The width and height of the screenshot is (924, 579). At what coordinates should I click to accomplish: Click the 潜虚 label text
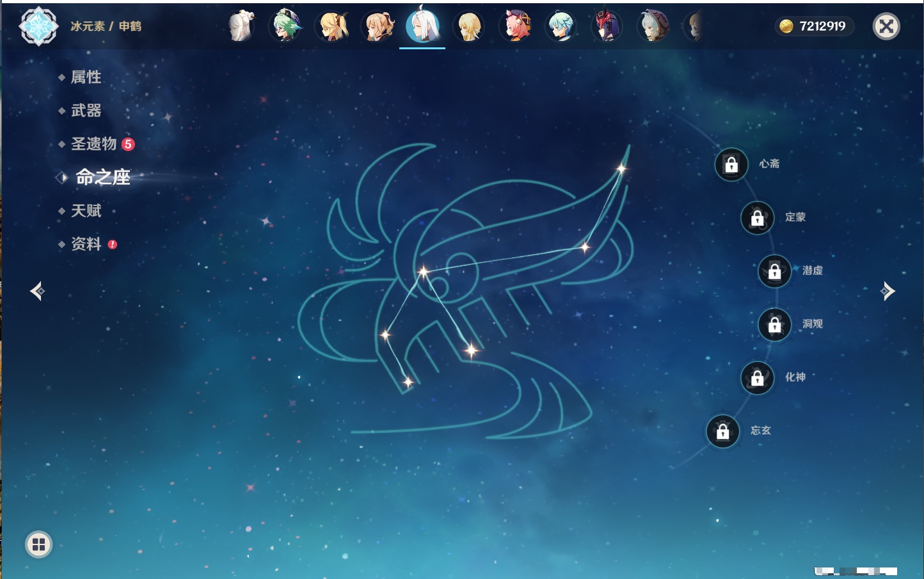click(x=813, y=271)
